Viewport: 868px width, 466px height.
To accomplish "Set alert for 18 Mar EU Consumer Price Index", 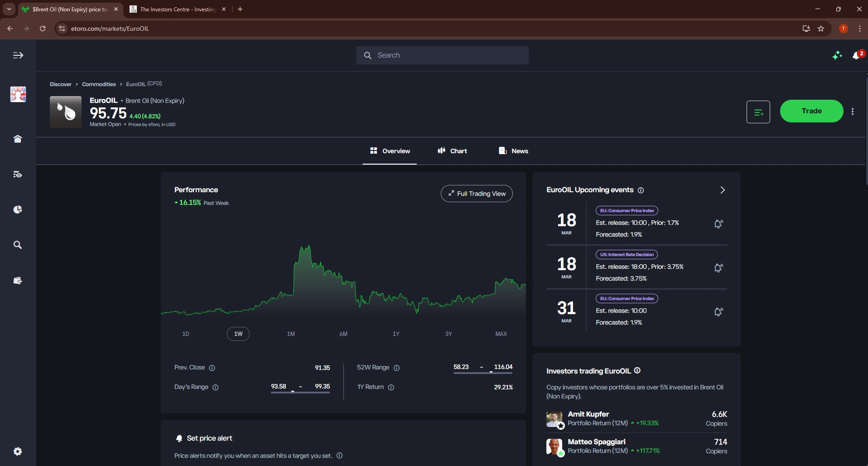I will click(719, 224).
